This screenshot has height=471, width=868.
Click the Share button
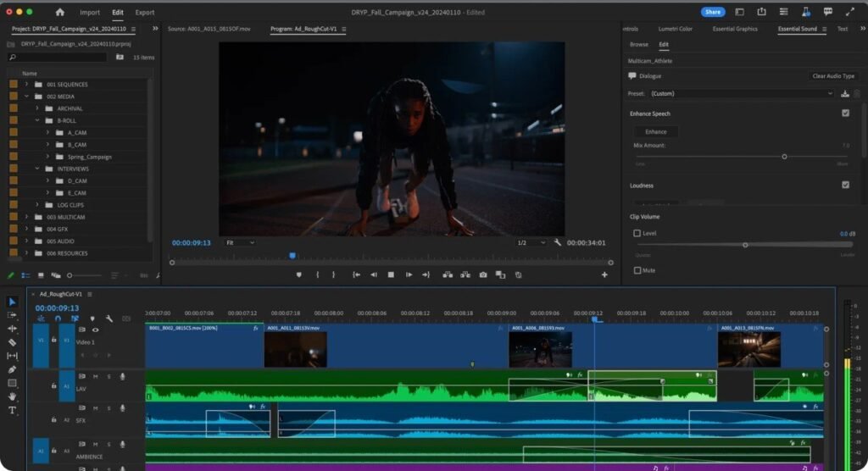coord(712,12)
